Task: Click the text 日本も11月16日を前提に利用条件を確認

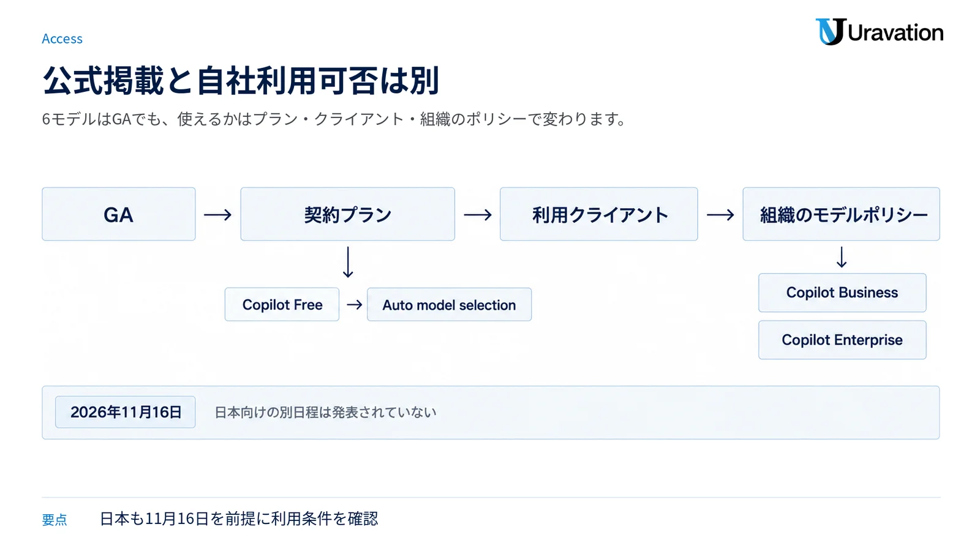Action: coord(239,519)
